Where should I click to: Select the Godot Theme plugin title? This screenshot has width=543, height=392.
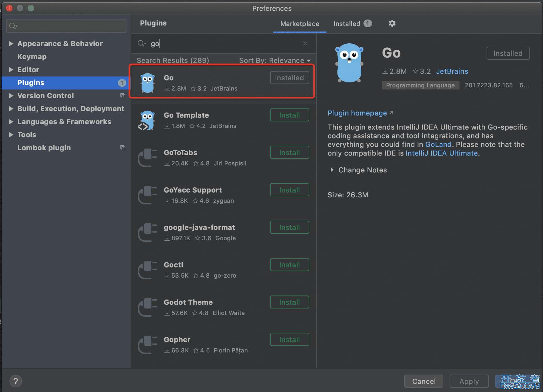[188, 302]
